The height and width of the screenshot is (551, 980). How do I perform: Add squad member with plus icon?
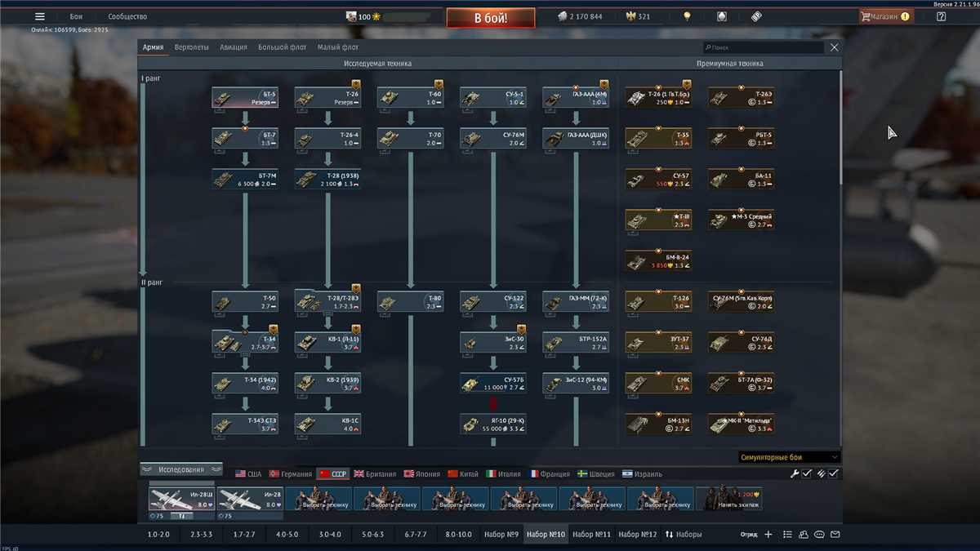[x=768, y=535]
